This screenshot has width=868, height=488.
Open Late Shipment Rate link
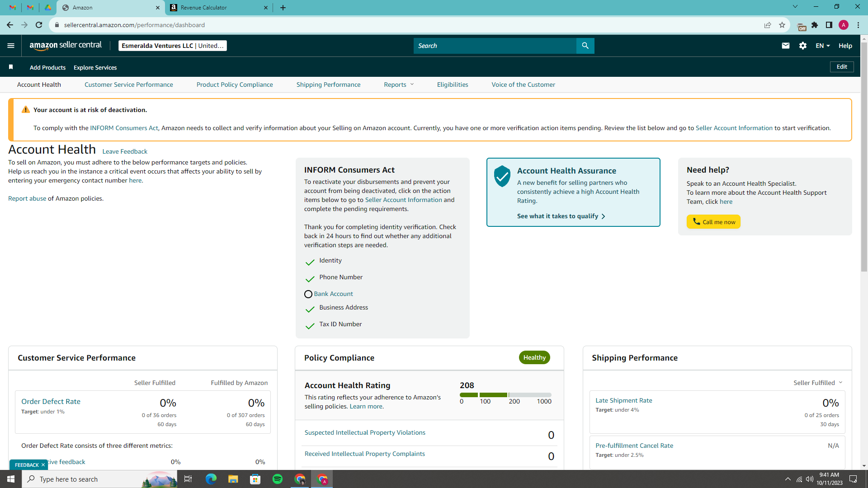click(x=623, y=400)
